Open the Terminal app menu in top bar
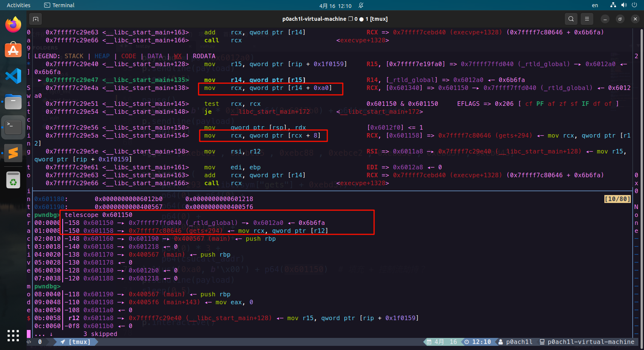The height and width of the screenshot is (350, 644). click(x=59, y=5)
